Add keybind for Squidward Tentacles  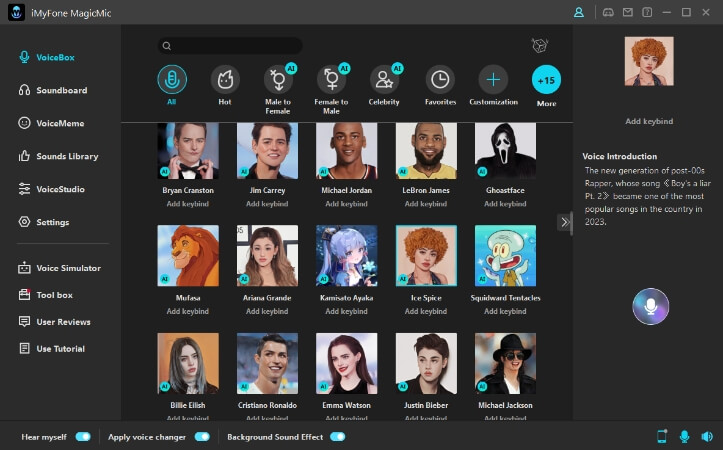click(505, 311)
